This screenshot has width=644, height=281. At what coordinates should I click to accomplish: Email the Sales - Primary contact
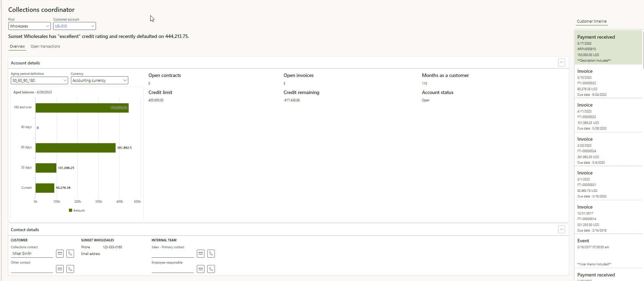[201, 253]
